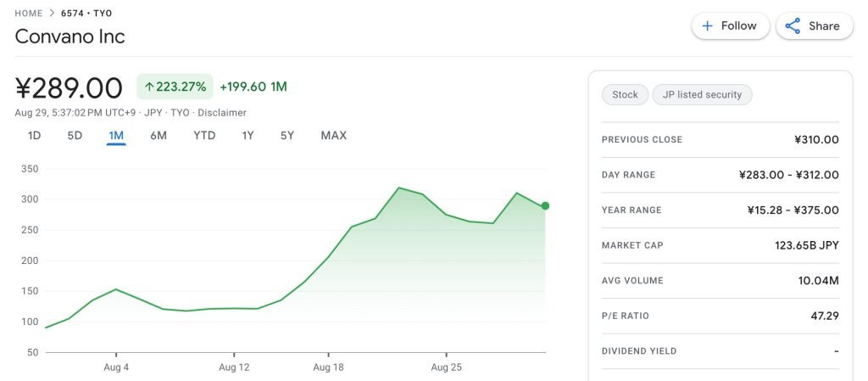868x381 pixels.
Task: Switch to the 5D chart range
Action: 75,136
